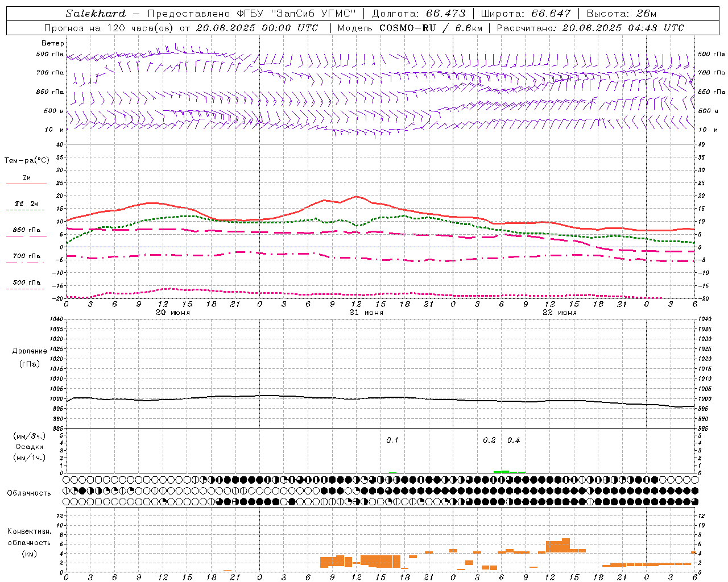Select the text Предоставлено ФГБУ "ЗапСиб УГМС"
This screenshot has width=728, height=582.
251,14
